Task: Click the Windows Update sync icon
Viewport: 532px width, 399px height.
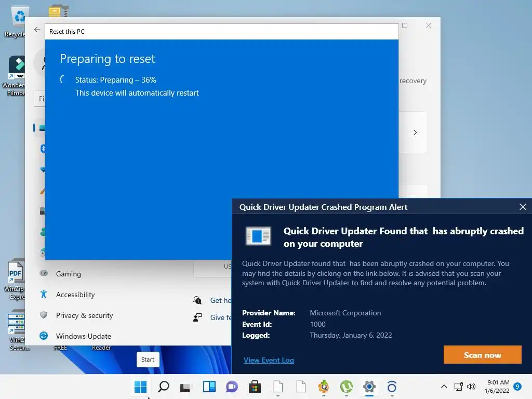Action: click(44, 336)
